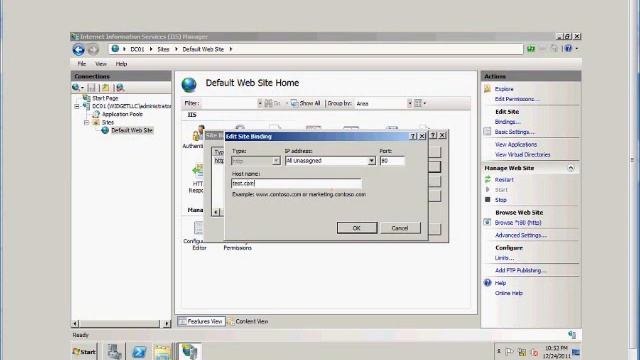
Task: Click the Up folder icon in Connections toolbar
Action: [105, 87]
